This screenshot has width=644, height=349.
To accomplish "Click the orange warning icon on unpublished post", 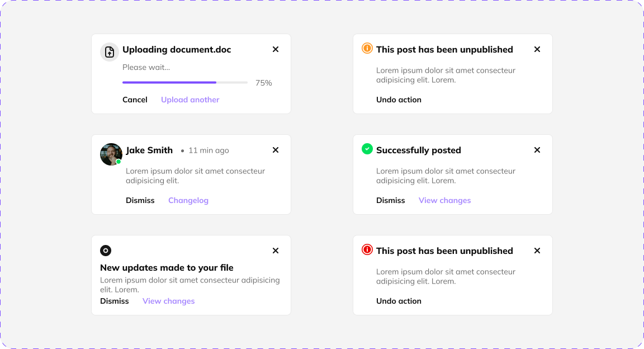I will click(367, 49).
